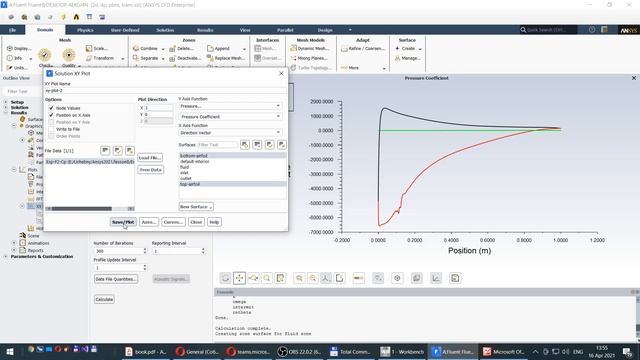The height and width of the screenshot is (360, 640).
Task: Open mesh Display in the ribbon
Action: tap(19, 48)
